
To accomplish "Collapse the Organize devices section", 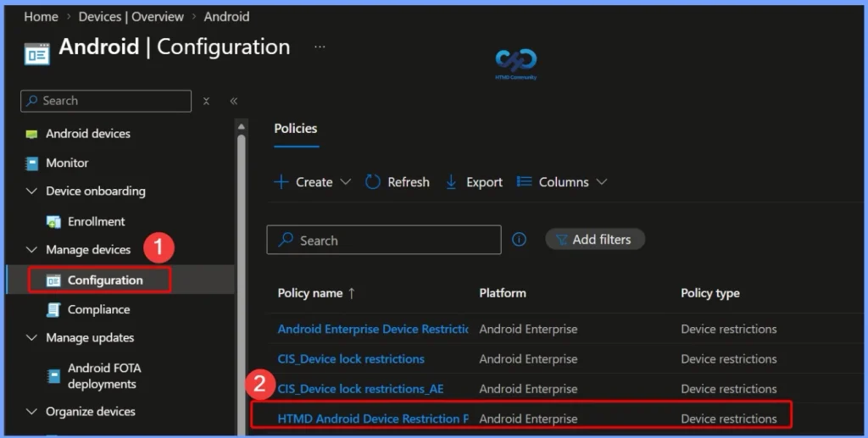I will point(31,412).
